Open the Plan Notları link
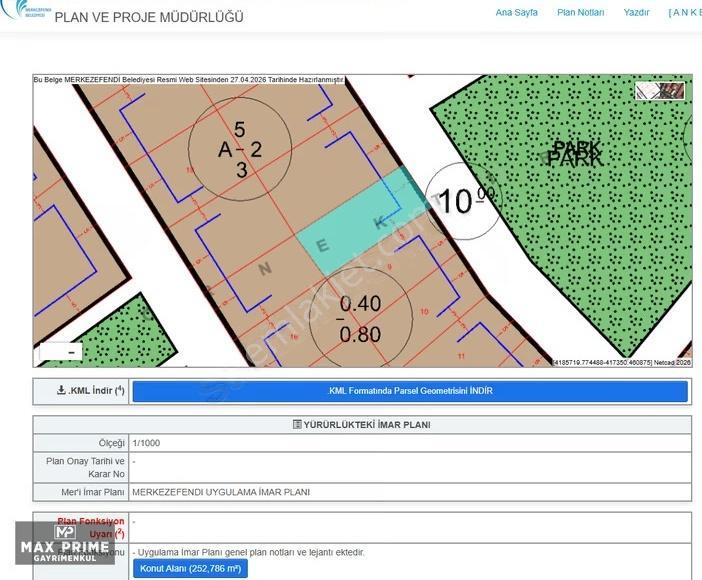This screenshot has height=580, width=702. coord(580,13)
